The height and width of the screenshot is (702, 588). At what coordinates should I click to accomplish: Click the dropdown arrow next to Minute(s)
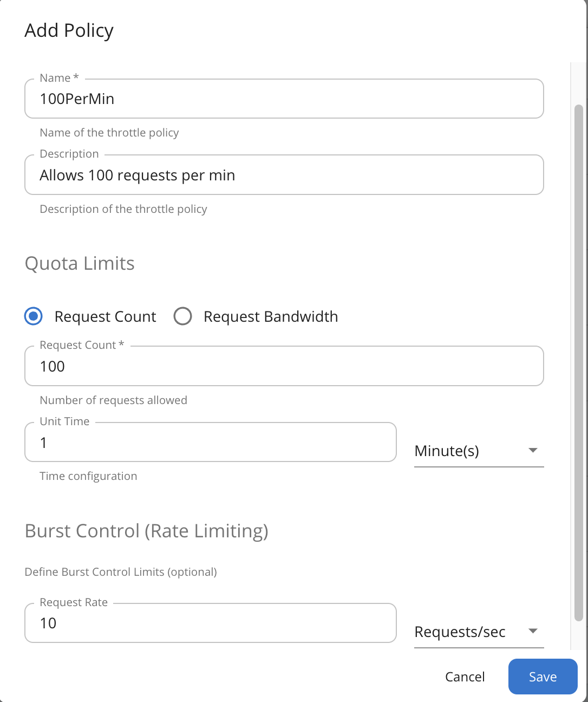point(533,450)
